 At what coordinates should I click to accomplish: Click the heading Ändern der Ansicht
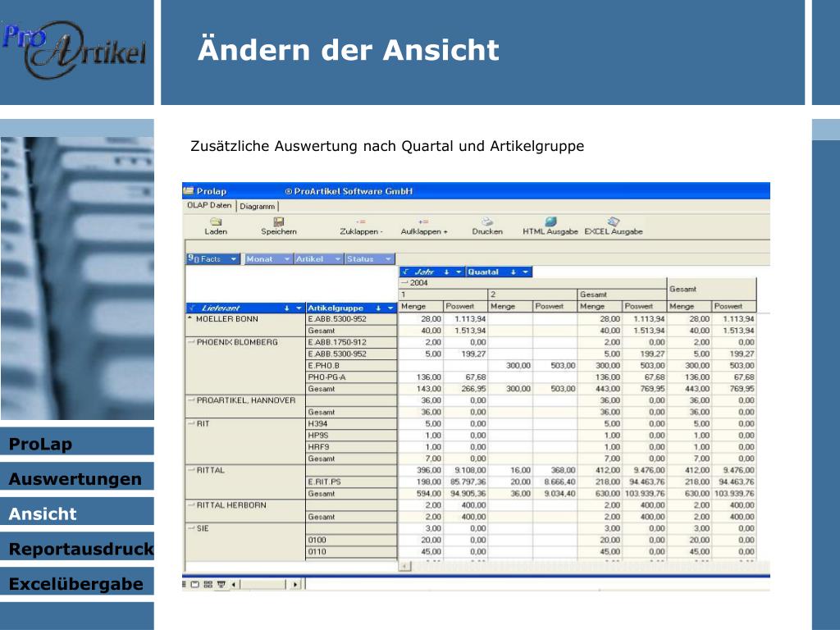[x=348, y=49]
